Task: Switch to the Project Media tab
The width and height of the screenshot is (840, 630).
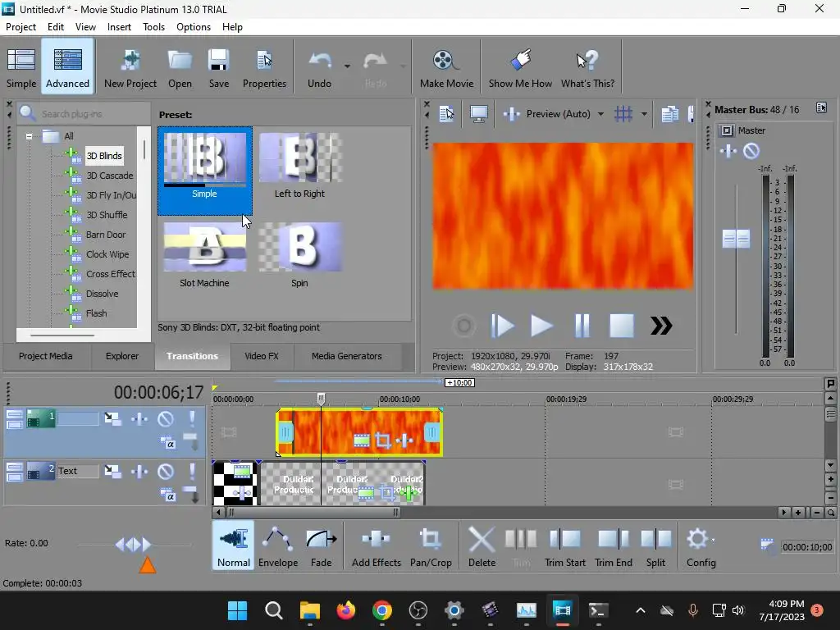Action: point(46,356)
